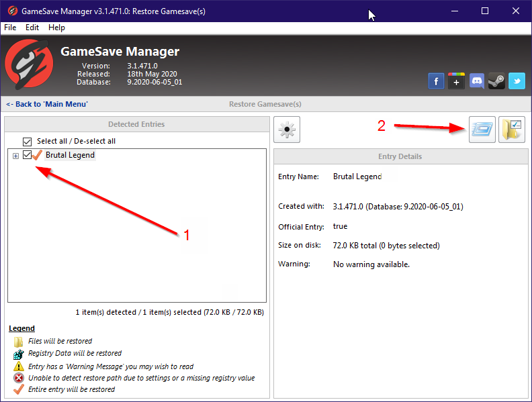Open the Twitter social icon

click(x=517, y=81)
